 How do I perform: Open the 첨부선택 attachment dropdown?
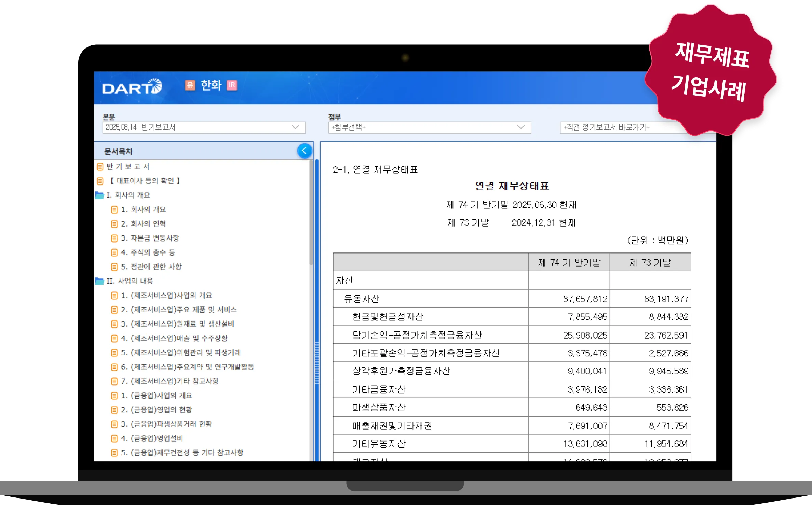tap(430, 127)
